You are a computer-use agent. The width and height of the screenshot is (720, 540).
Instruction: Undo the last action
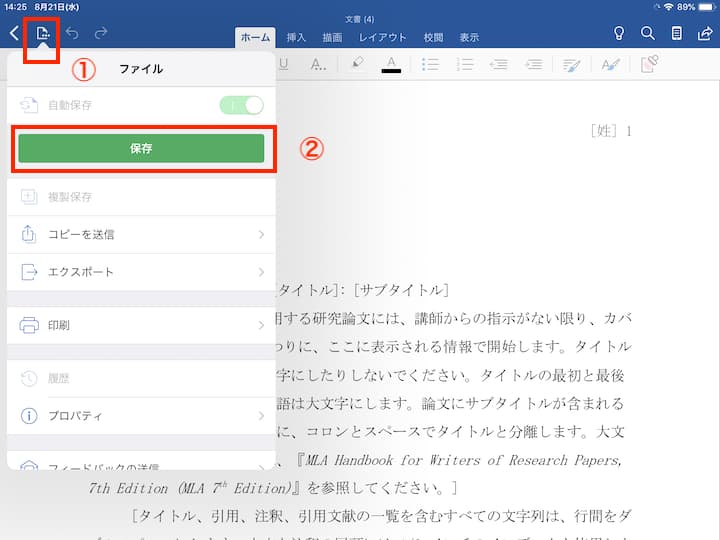pyautogui.click(x=72, y=33)
